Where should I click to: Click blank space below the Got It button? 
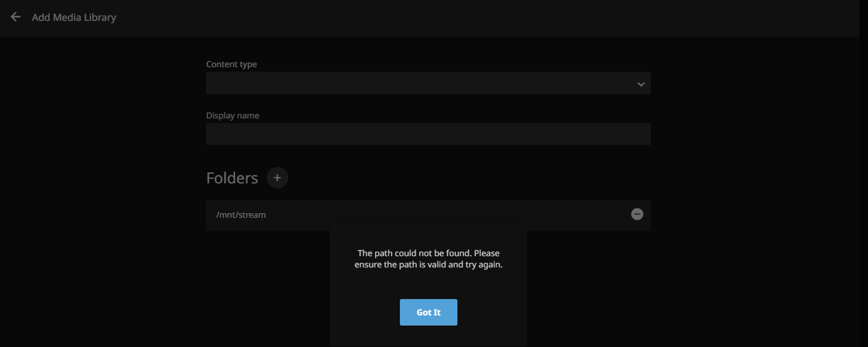tap(428, 336)
